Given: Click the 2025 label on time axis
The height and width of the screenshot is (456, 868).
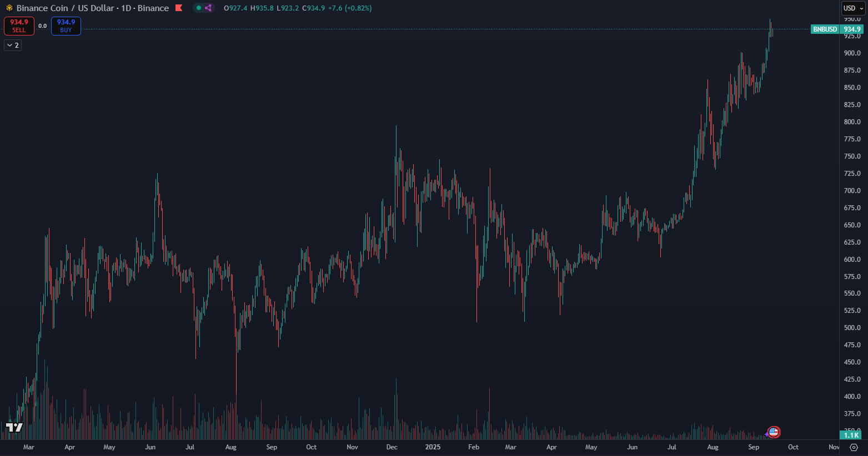Looking at the screenshot, I should coord(433,447).
